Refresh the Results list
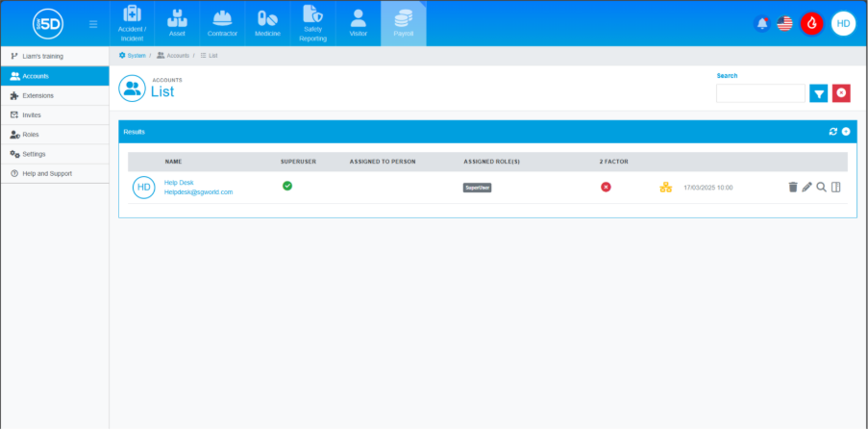The height and width of the screenshot is (430, 868). (x=833, y=132)
